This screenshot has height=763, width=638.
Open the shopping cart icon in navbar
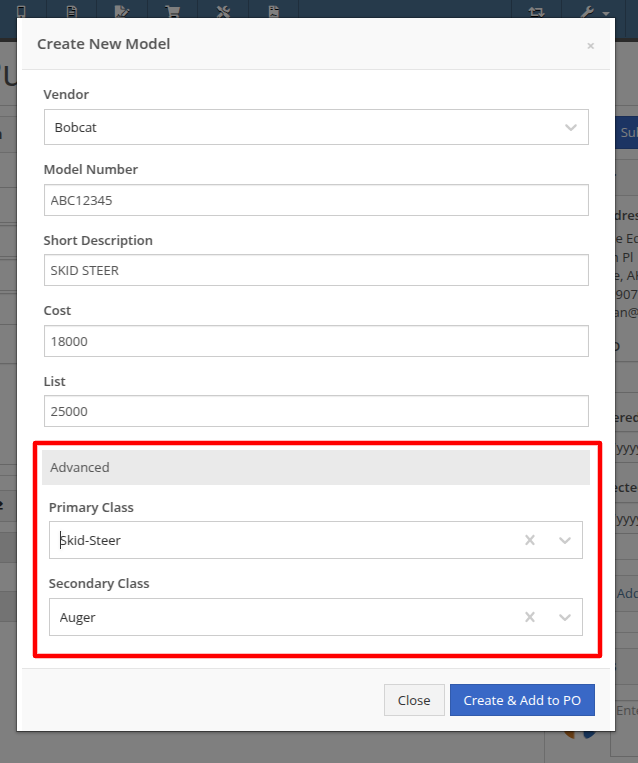(x=172, y=11)
